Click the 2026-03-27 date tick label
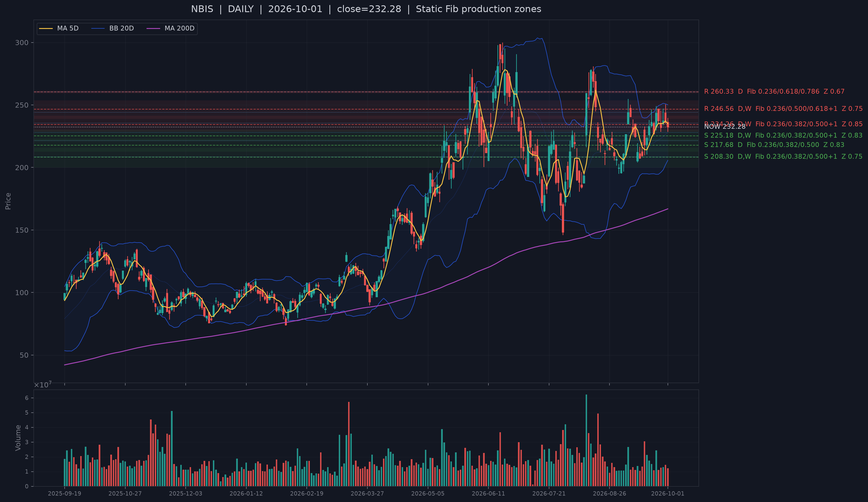868x502 pixels. (367, 493)
